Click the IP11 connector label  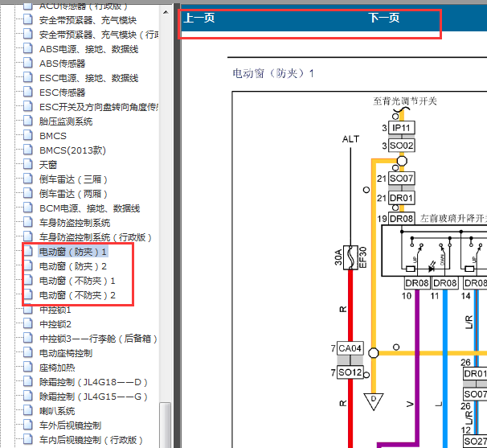[x=401, y=128]
